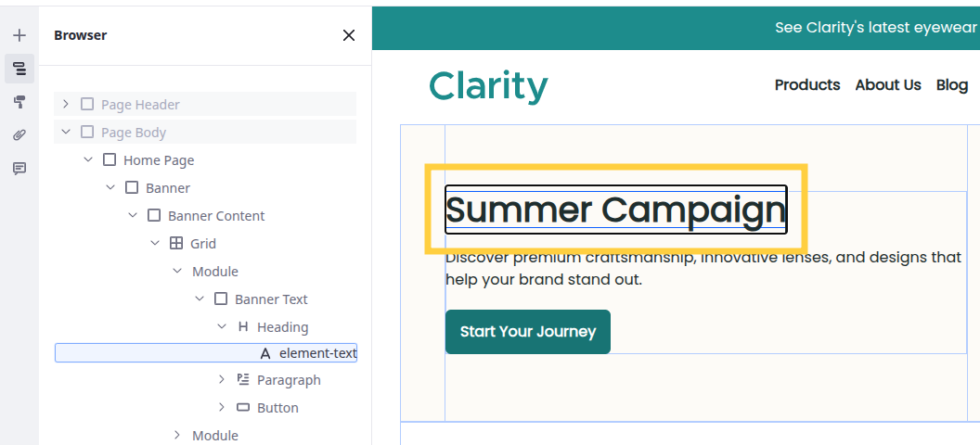Screen dimensions: 980x445
Task: Collapse the Page Body node
Action: pyautogui.click(x=66, y=133)
